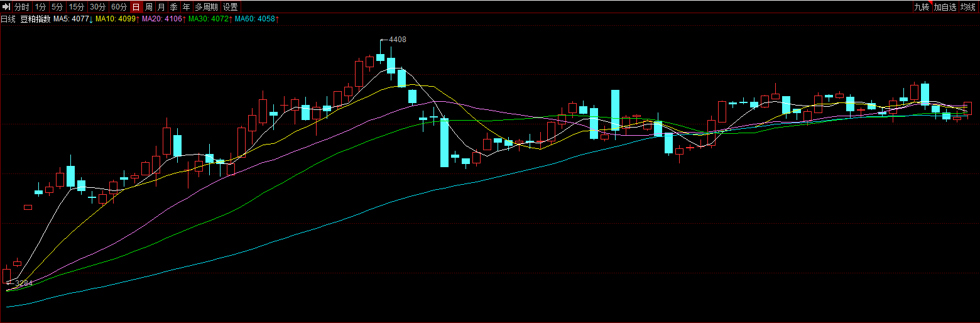Select the 15分 period tab
Image resolution: width=980 pixels, height=323 pixels.
(77, 7)
